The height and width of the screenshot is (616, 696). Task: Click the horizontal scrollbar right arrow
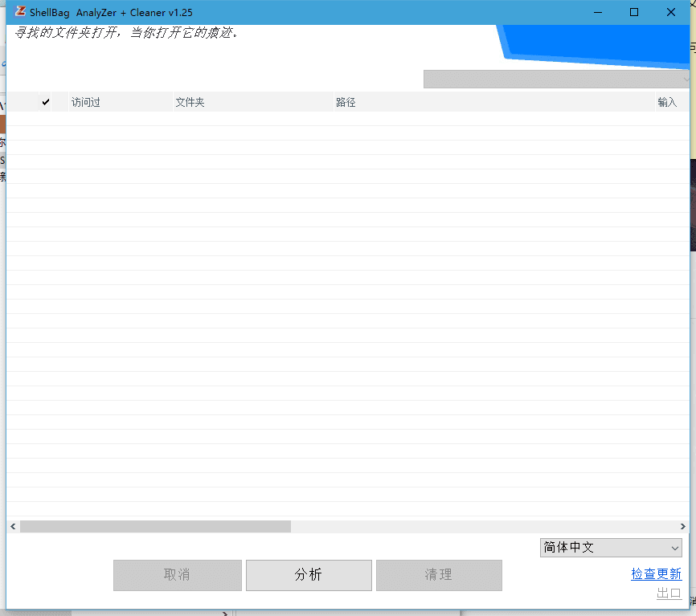click(682, 526)
